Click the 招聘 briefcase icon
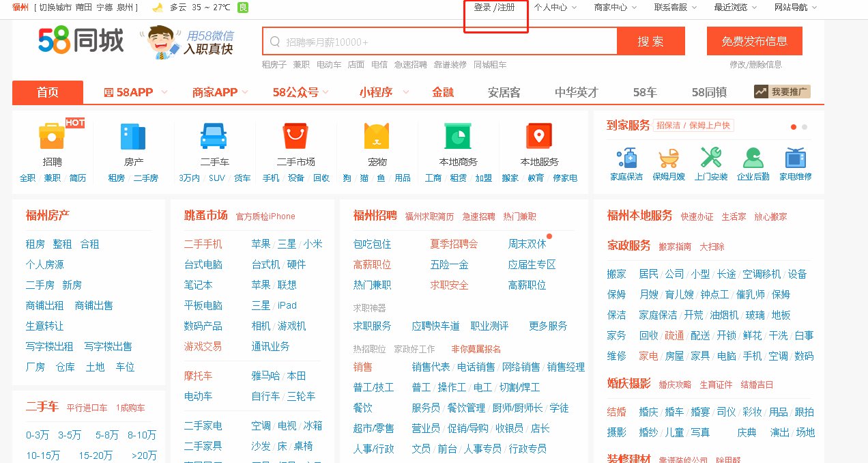 tap(52, 136)
